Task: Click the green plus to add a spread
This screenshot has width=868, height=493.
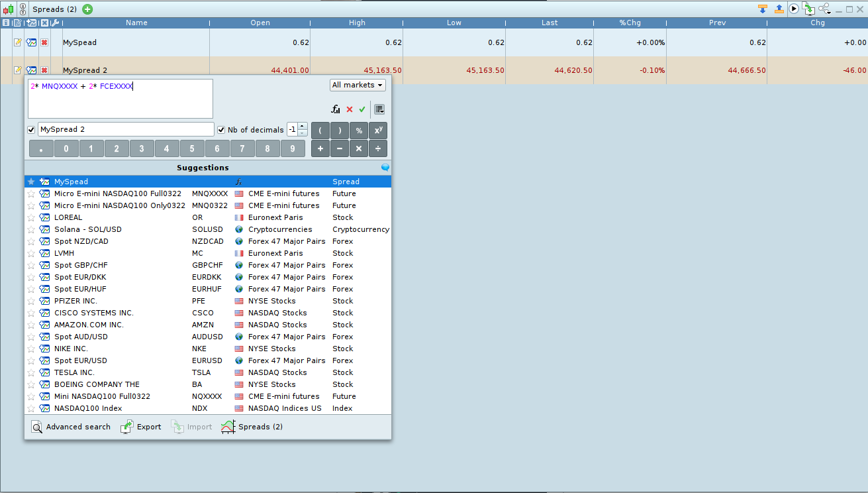Action: (87, 9)
